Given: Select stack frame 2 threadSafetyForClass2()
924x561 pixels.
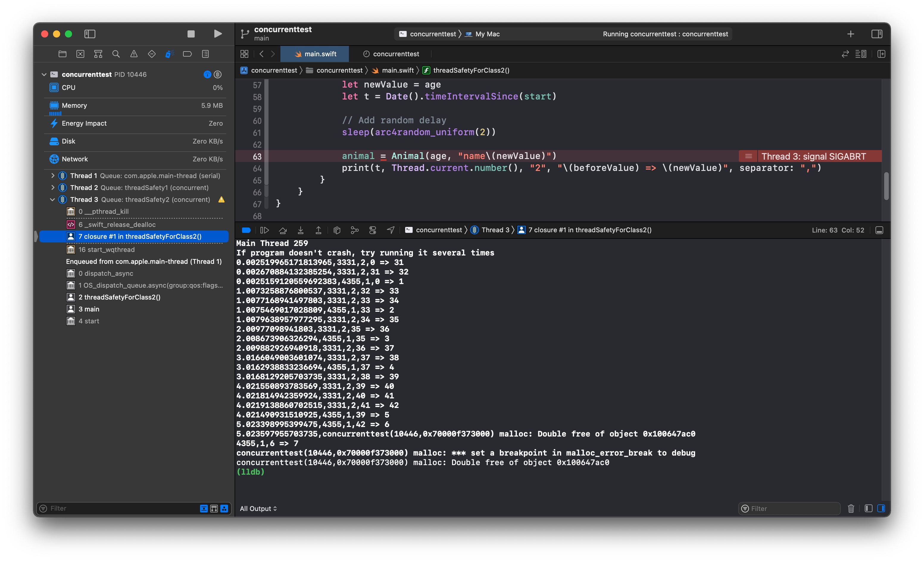Looking at the screenshot, I should click(x=119, y=297).
